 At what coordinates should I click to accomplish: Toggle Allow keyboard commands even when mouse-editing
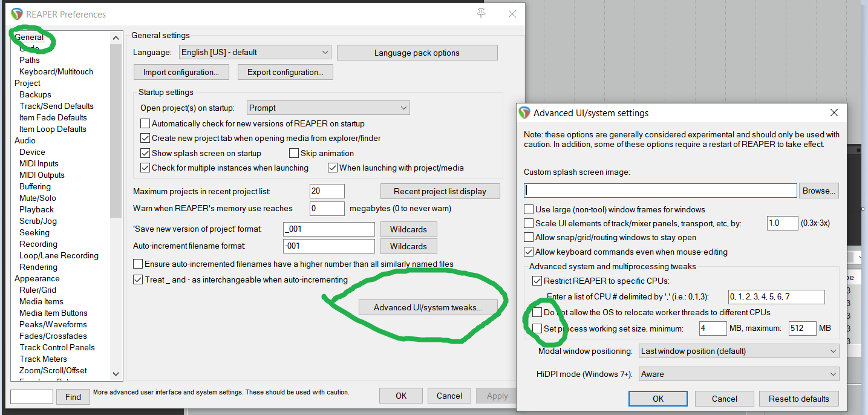(529, 252)
